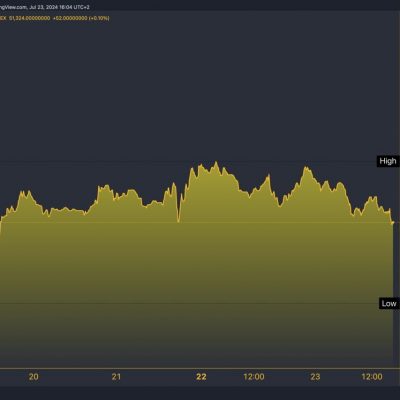Click the highest peak just after date 22
Screen dimensions: 400x400
click(x=216, y=162)
